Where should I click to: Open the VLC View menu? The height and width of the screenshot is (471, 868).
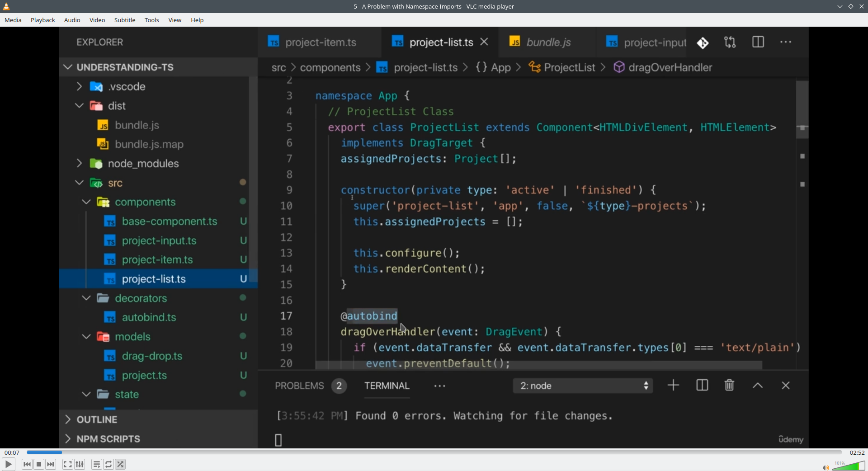(175, 20)
